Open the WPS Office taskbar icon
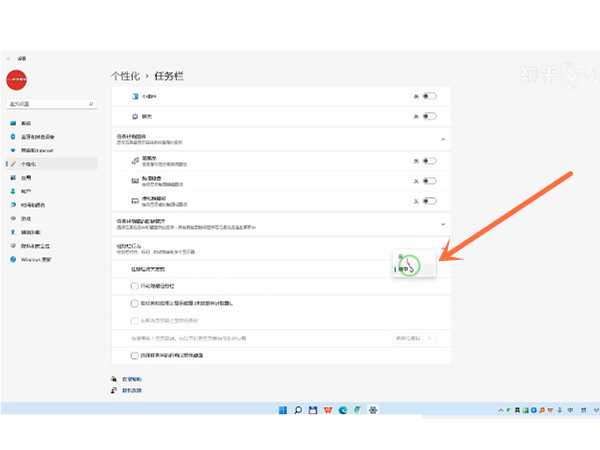Viewport: 600px width, 450px height. pyautogui.click(x=327, y=410)
